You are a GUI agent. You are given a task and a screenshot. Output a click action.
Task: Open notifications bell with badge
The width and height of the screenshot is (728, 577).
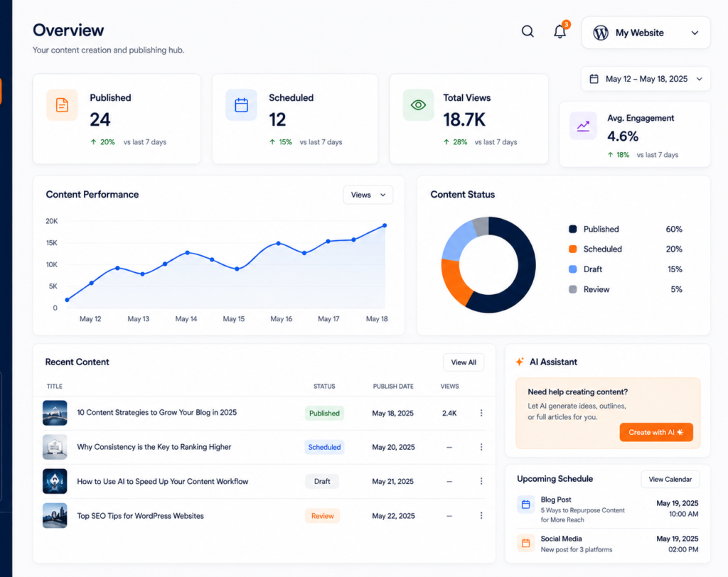[x=560, y=31]
